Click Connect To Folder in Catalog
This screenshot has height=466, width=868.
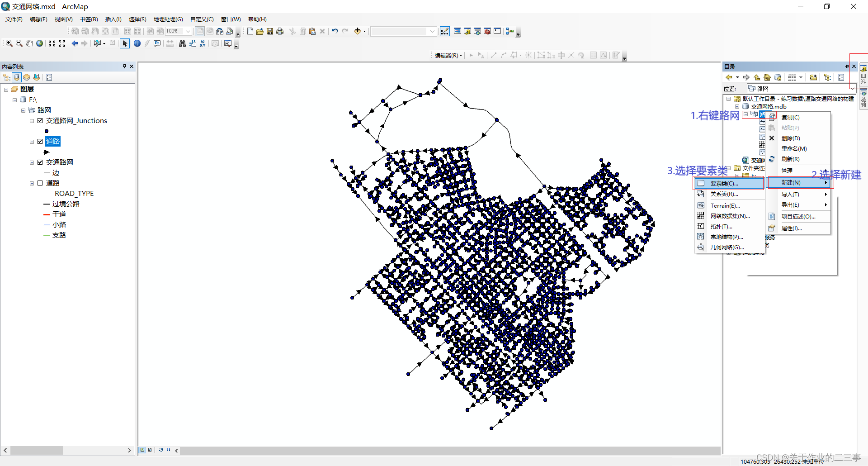813,77
